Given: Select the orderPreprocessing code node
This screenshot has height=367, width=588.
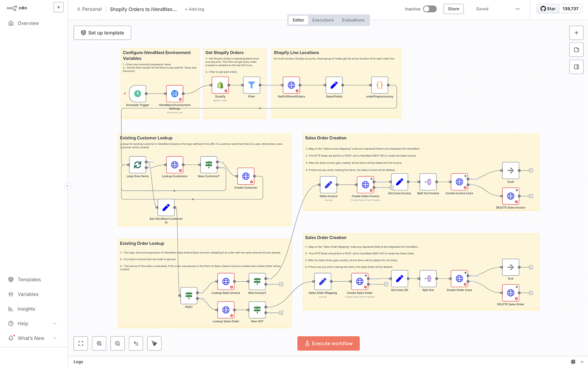Looking at the screenshot, I should (379, 85).
